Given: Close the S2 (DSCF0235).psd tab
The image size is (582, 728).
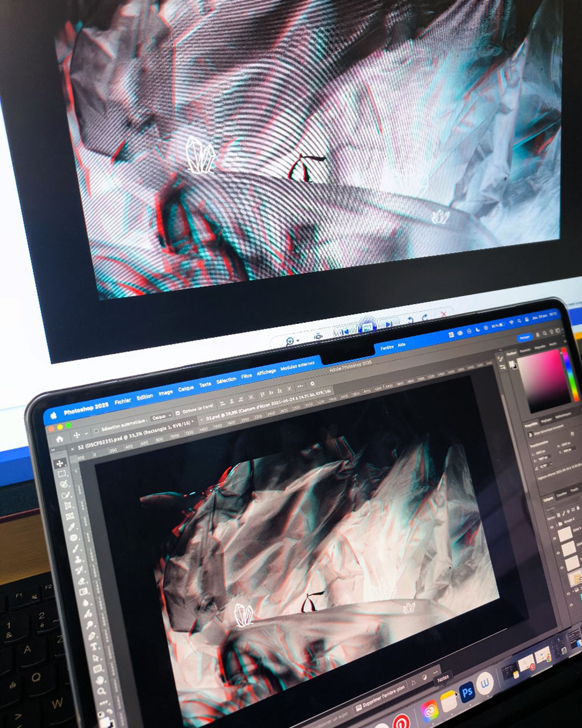Looking at the screenshot, I should click(72, 449).
